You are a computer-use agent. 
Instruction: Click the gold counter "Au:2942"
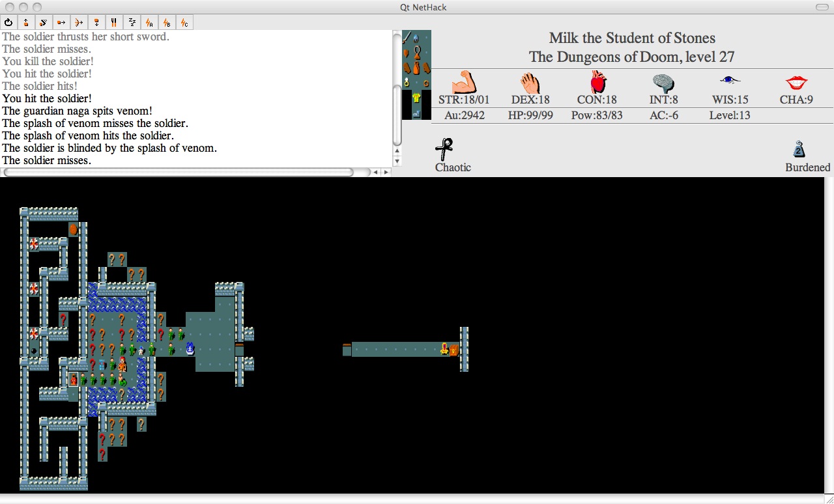click(x=464, y=115)
